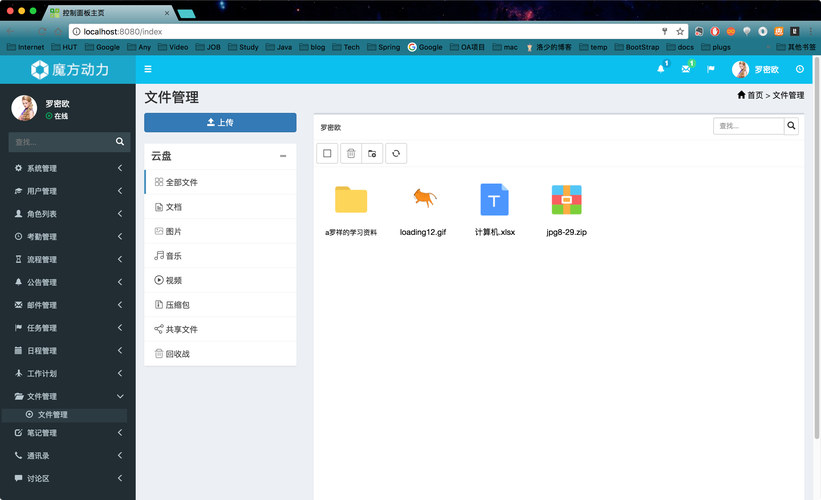
Task: Collapse the 云盘 panel
Action: (x=283, y=156)
